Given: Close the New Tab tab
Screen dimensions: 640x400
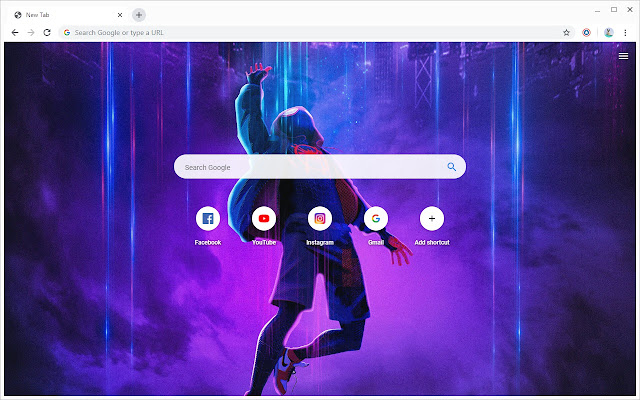Looking at the screenshot, I should [120, 15].
